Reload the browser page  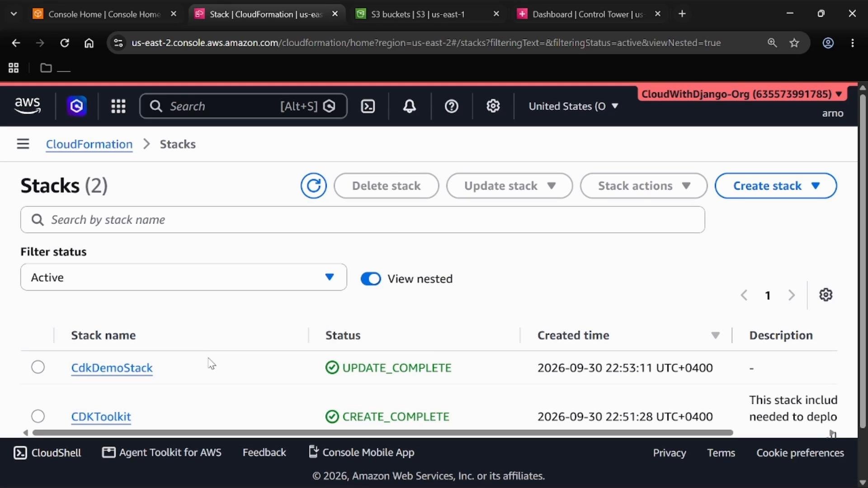[65, 43]
